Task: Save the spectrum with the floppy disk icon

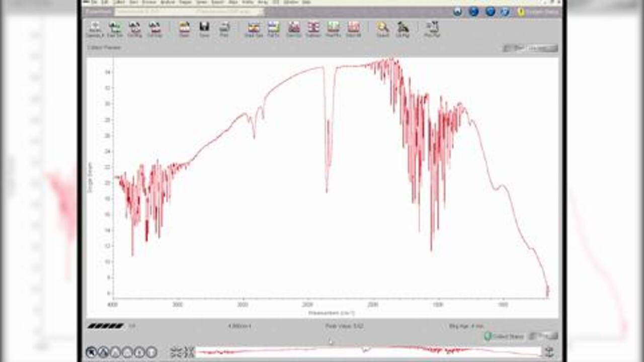Action: pos(204,29)
